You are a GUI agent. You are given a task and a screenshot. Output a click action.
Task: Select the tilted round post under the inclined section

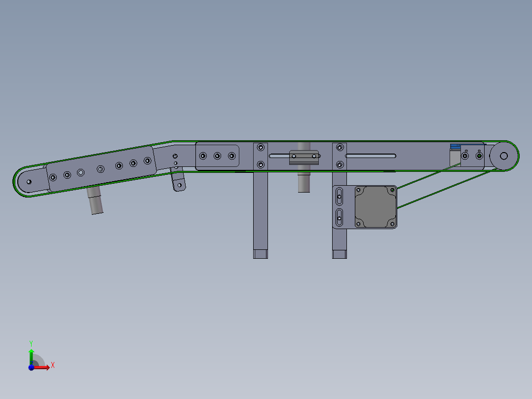(x=95, y=200)
